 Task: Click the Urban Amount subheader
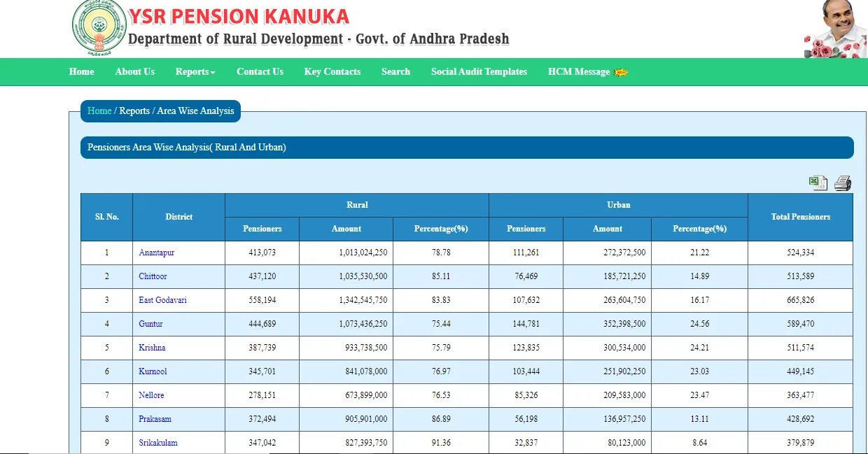pos(608,229)
